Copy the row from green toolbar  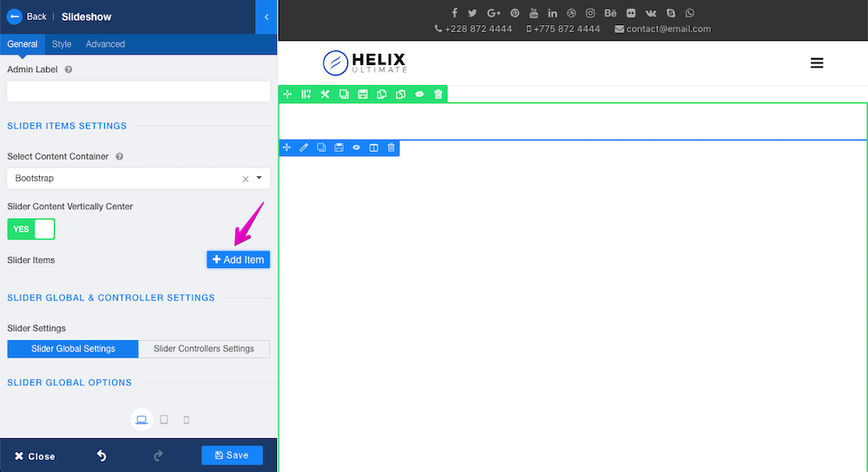pos(381,95)
